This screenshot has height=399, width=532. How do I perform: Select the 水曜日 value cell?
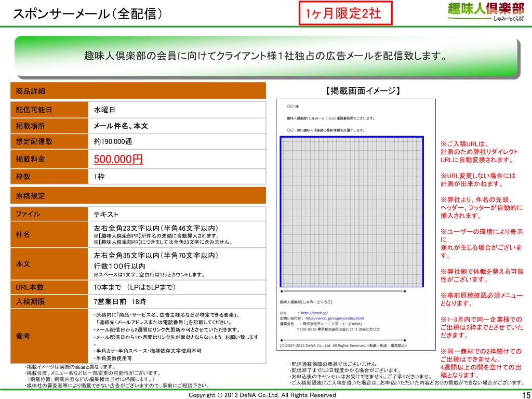(x=177, y=110)
